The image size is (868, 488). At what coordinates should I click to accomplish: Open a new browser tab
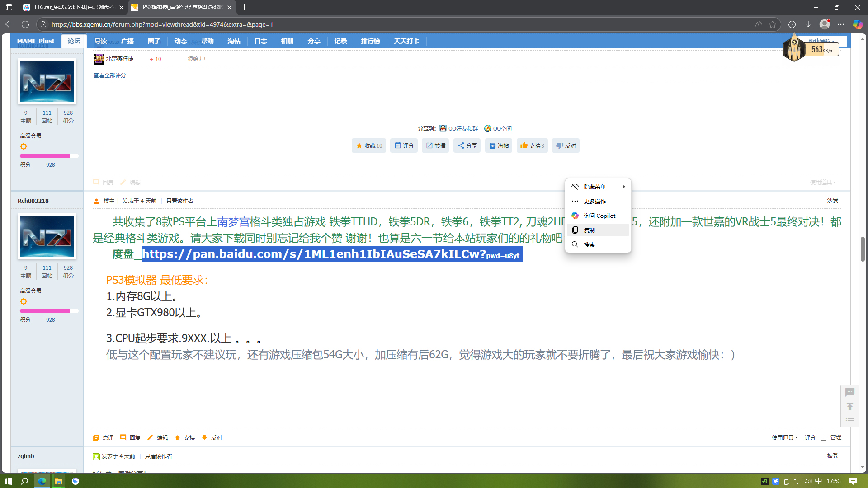pyautogui.click(x=245, y=7)
